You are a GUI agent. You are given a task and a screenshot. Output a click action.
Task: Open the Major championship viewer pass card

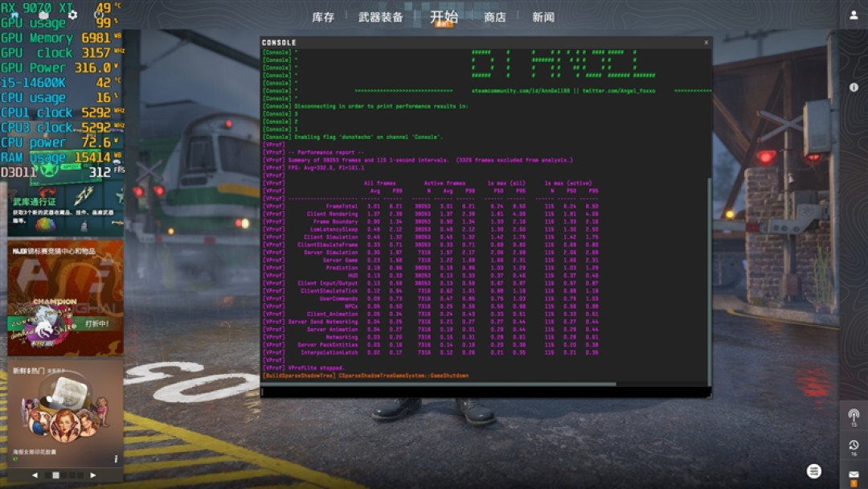click(65, 298)
